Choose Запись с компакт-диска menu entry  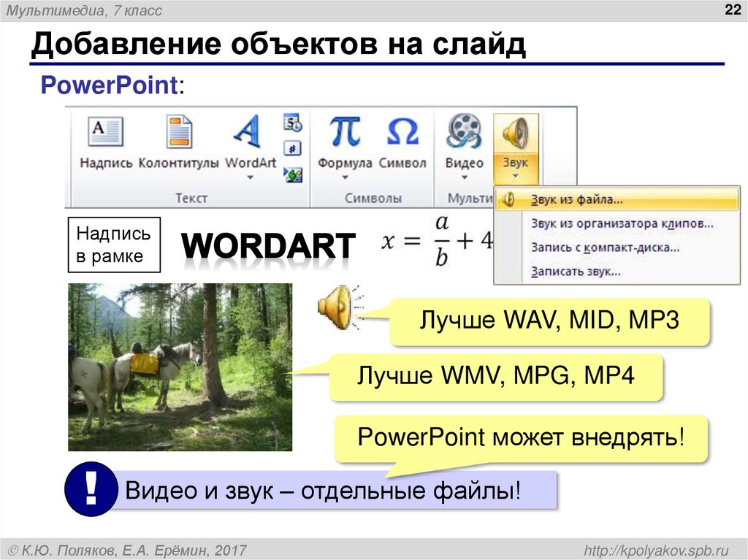coord(617,248)
